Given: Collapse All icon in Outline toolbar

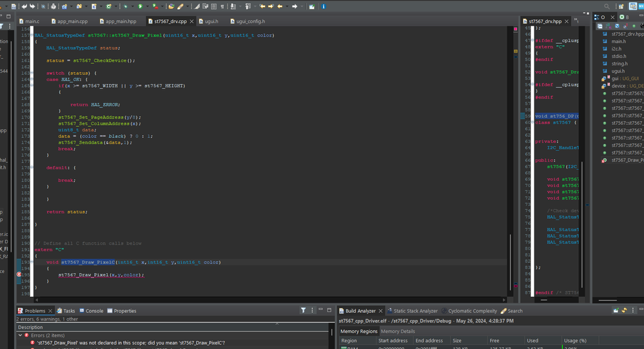Looking at the screenshot, I should click(x=600, y=26).
